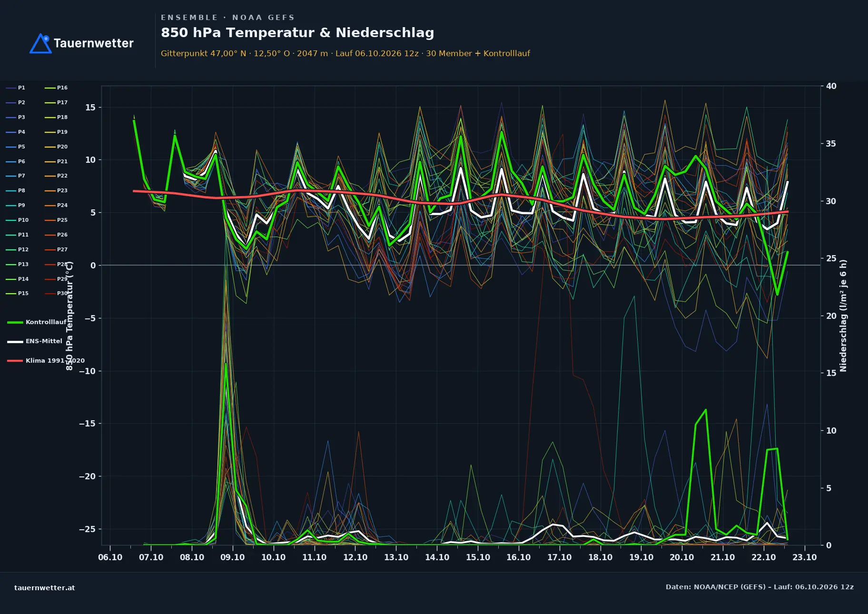Select the P16 legend entry
Viewport: 868px width, 614px height.
click(x=56, y=88)
